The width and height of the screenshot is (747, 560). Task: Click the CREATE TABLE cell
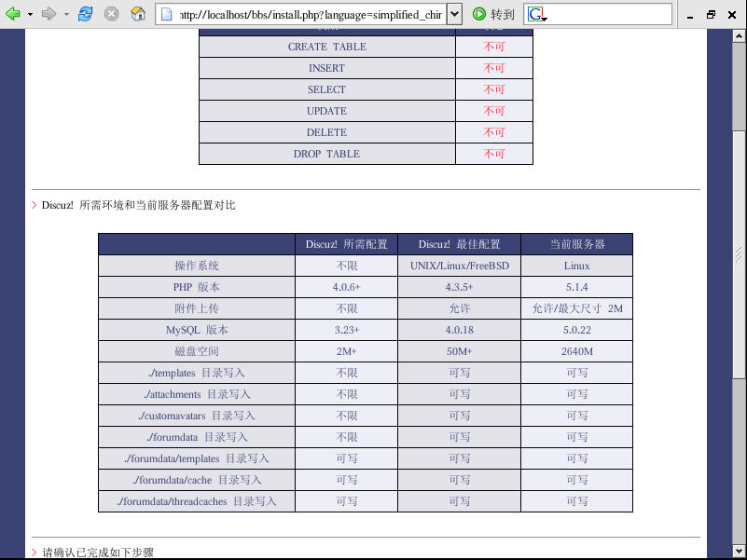pyautogui.click(x=326, y=47)
